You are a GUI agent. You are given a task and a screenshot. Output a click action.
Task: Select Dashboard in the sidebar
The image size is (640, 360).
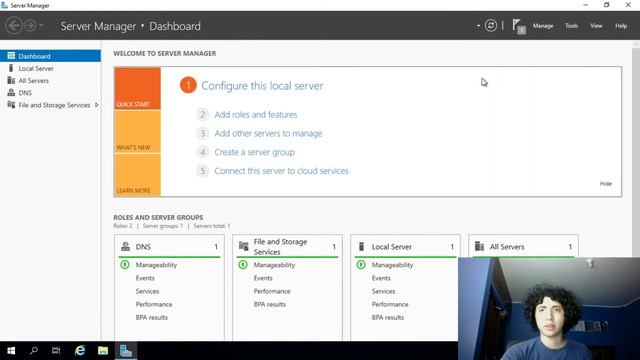[50, 56]
